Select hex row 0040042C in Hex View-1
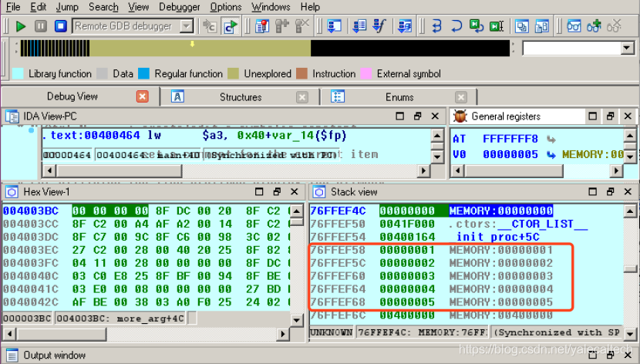This screenshot has height=364, width=640. pyautogui.click(x=147, y=302)
